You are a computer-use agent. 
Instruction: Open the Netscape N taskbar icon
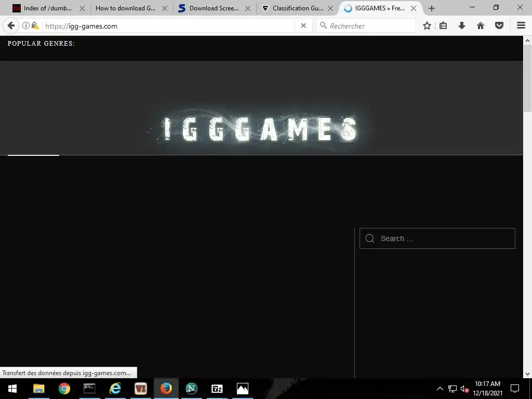(x=191, y=389)
